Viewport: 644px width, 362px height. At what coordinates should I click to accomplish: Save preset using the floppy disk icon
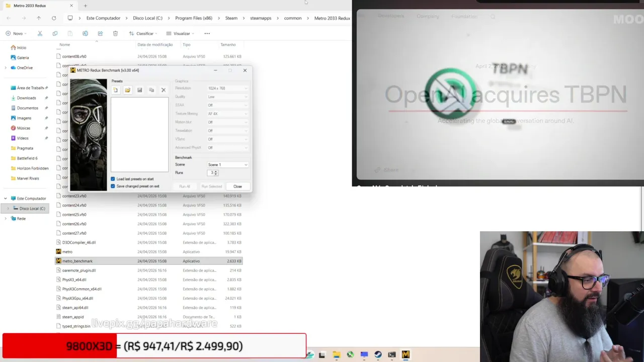(x=139, y=90)
